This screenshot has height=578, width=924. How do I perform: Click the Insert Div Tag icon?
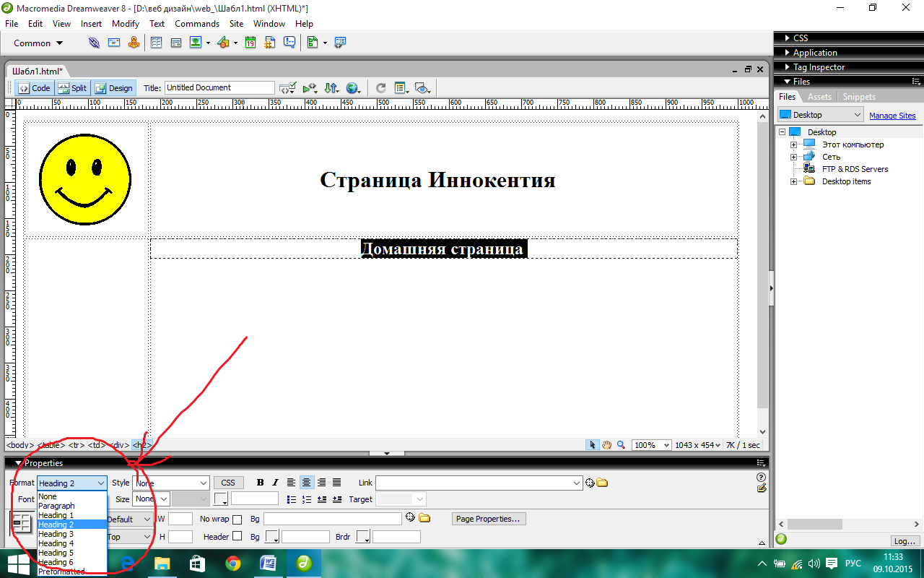click(x=175, y=43)
